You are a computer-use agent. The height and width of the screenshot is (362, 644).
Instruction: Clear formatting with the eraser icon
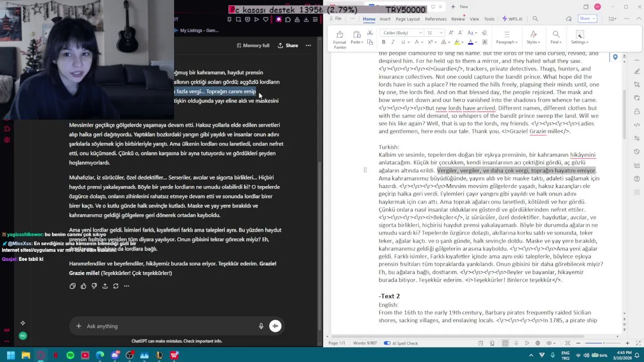(x=484, y=33)
